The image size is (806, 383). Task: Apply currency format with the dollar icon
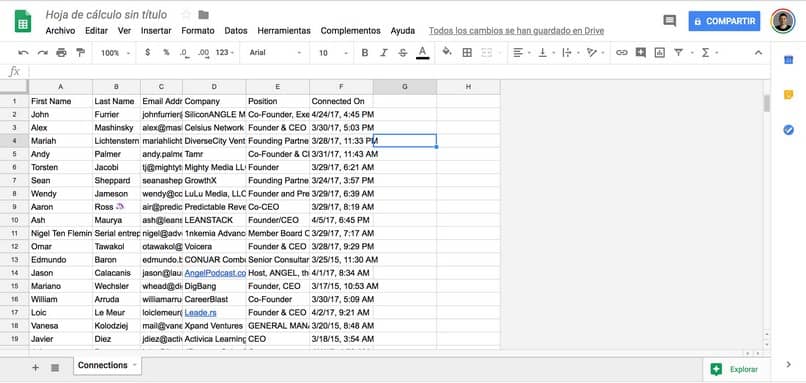pos(148,52)
